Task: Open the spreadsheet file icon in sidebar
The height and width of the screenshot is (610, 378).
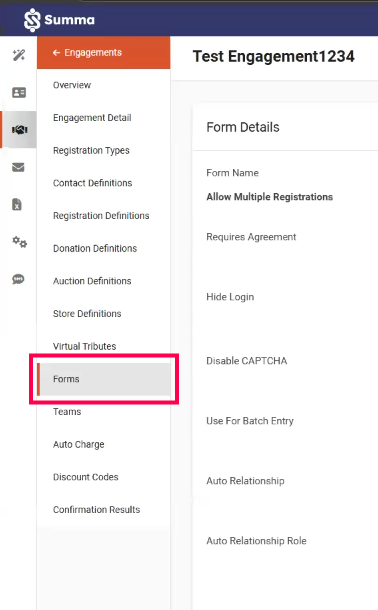Action: pos(17,204)
